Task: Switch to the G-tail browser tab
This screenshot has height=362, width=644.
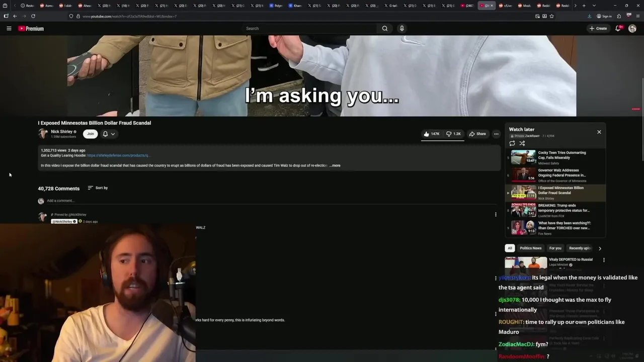Action: tap(391, 6)
